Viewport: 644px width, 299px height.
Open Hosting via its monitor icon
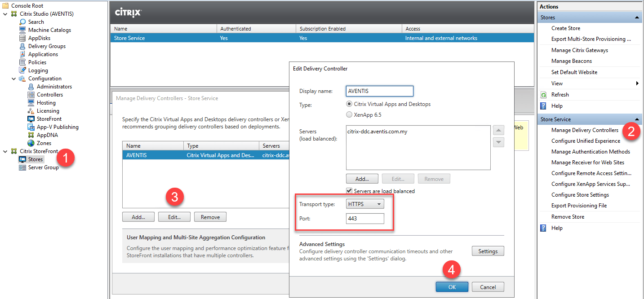coord(31,103)
